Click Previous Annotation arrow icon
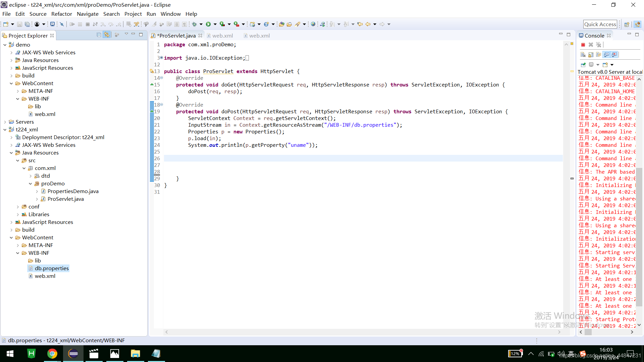The image size is (644, 362). click(x=346, y=24)
